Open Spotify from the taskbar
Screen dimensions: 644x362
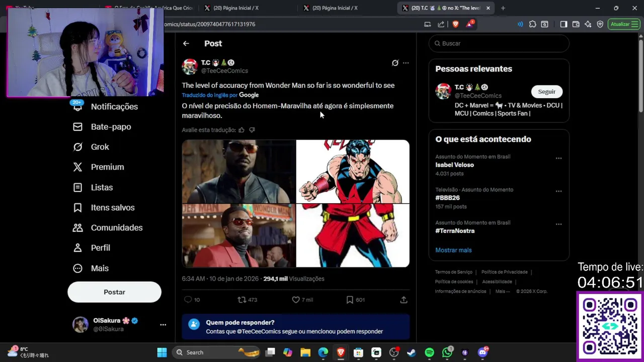[x=429, y=352]
